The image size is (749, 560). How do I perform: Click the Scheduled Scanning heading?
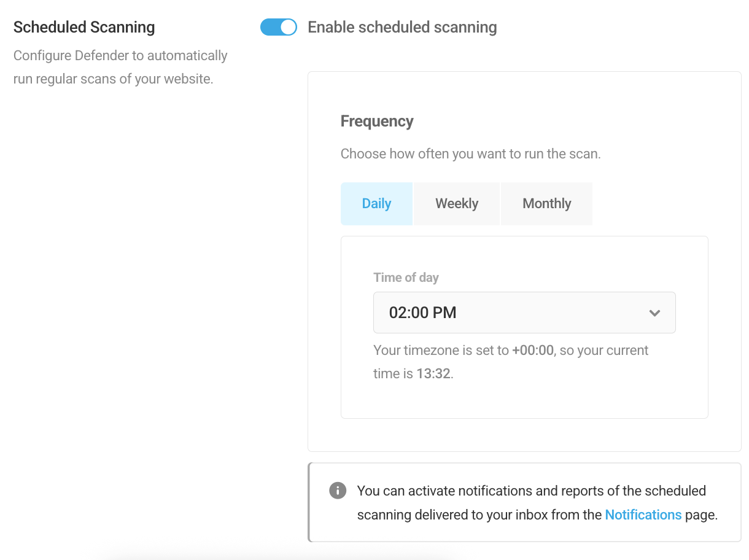(84, 27)
